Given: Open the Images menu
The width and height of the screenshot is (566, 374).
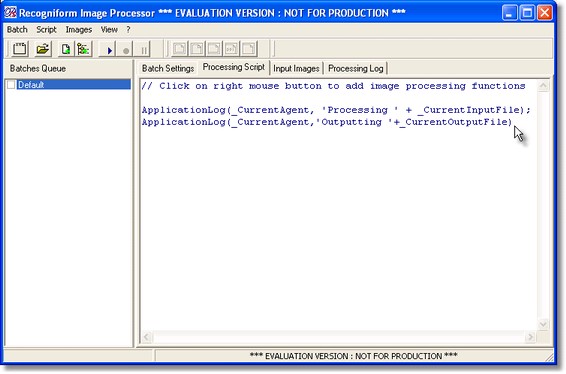Looking at the screenshot, I should pyautogui.click(x=79, y=30).
